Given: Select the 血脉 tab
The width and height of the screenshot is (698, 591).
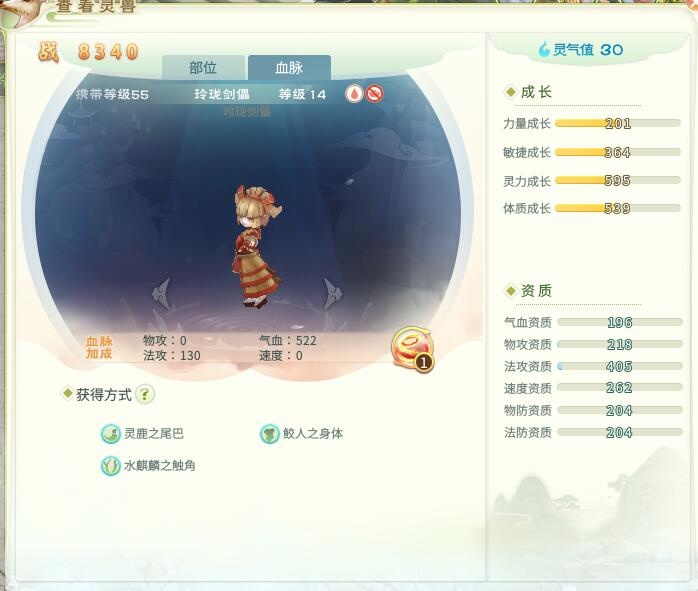Looking at the screenshot, I should point(289,68).
